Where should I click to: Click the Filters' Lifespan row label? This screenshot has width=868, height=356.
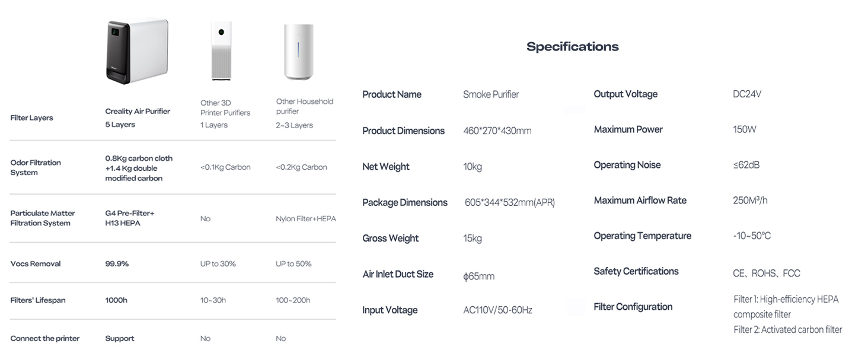click(x=38, y=300)
